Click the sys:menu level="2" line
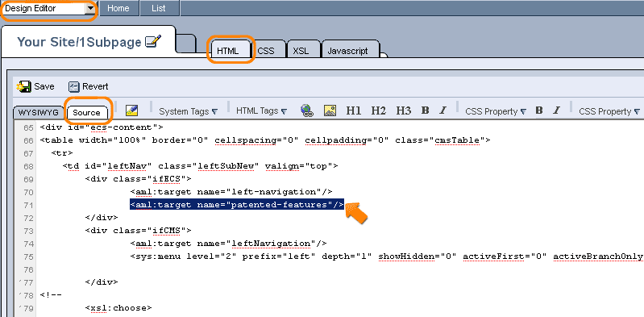644x317 pixels. tap(387, 257)
